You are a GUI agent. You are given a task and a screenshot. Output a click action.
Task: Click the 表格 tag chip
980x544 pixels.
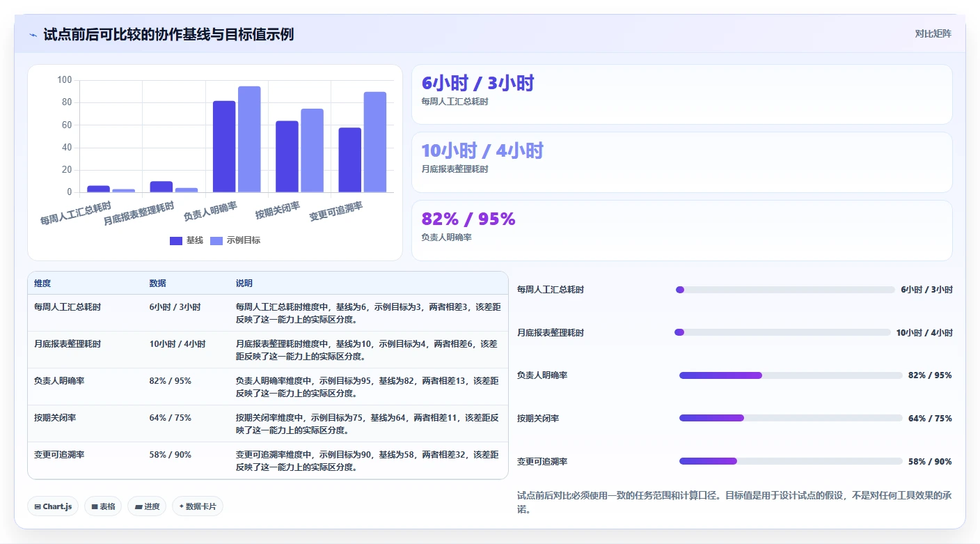[x=103, y=506]
